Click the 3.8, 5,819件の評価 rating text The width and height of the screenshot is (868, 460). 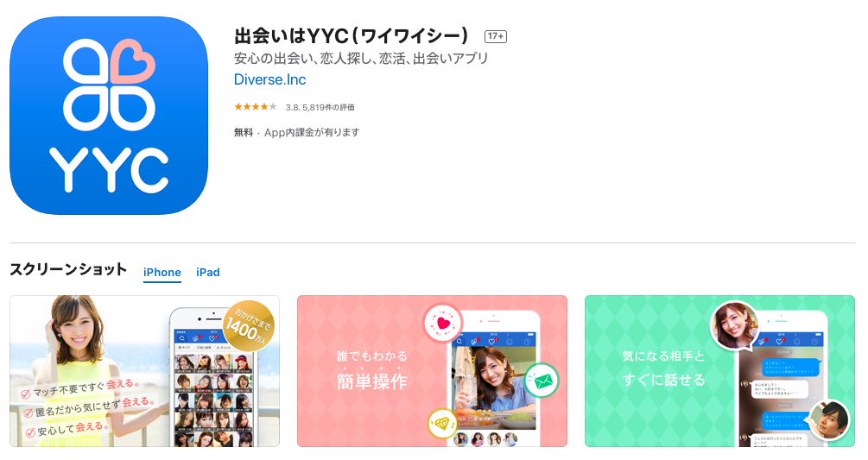coord(320,107)
